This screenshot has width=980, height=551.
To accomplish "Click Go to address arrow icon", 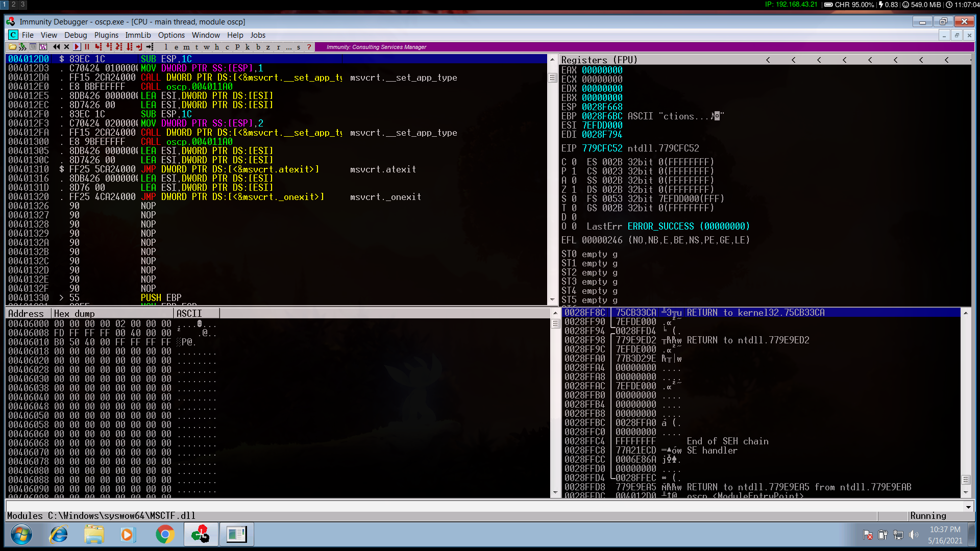I will 150,47.
